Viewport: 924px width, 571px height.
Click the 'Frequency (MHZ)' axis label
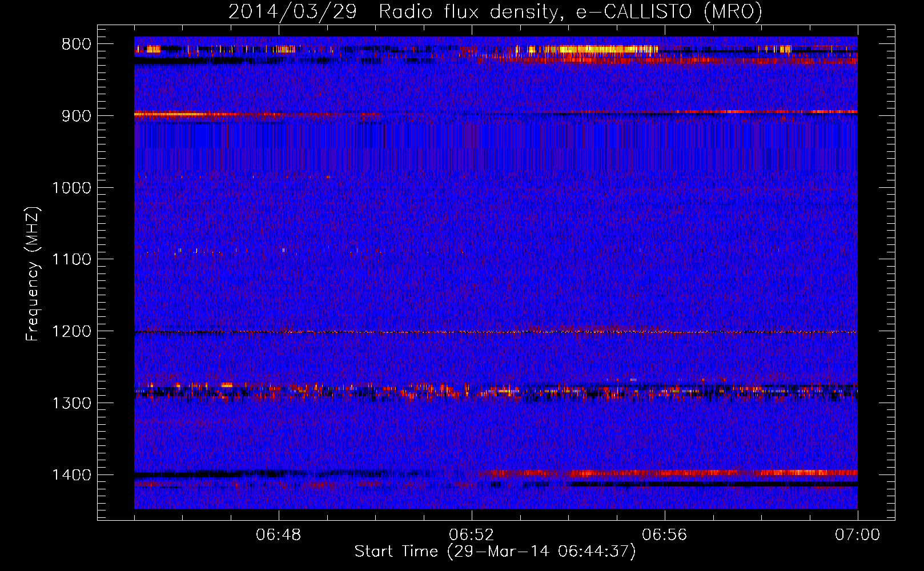33,274
